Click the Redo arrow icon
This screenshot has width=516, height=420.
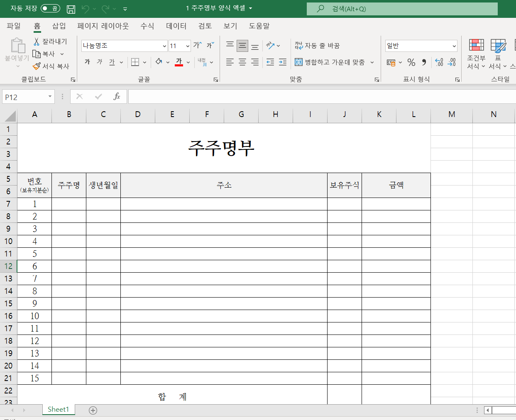click(105, 9)
